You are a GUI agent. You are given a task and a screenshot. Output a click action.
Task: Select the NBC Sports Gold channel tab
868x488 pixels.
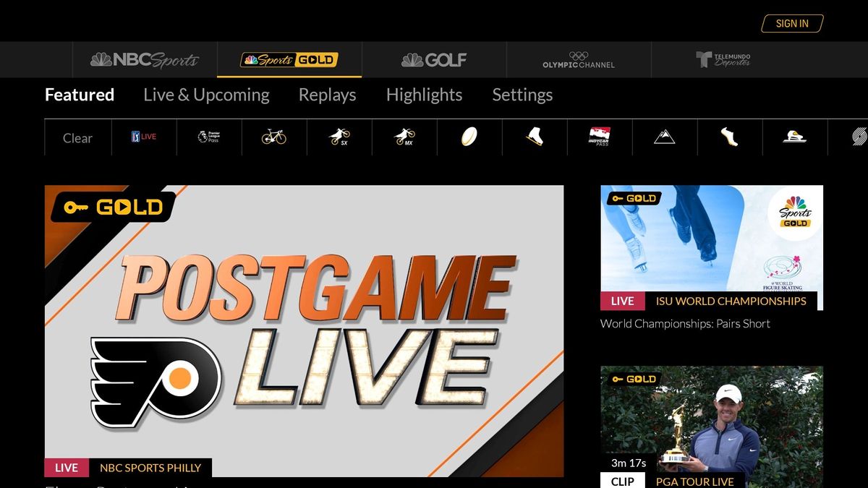click(289, 59)
